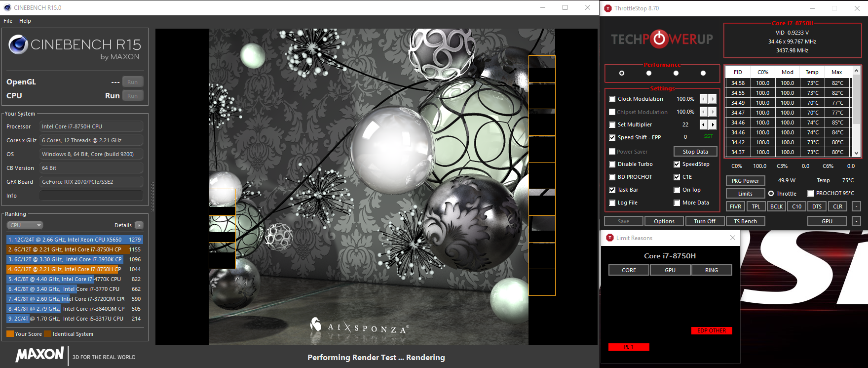The image size is (868, 368).
Task: Open the TPL settings
Action: coord(756,206)
